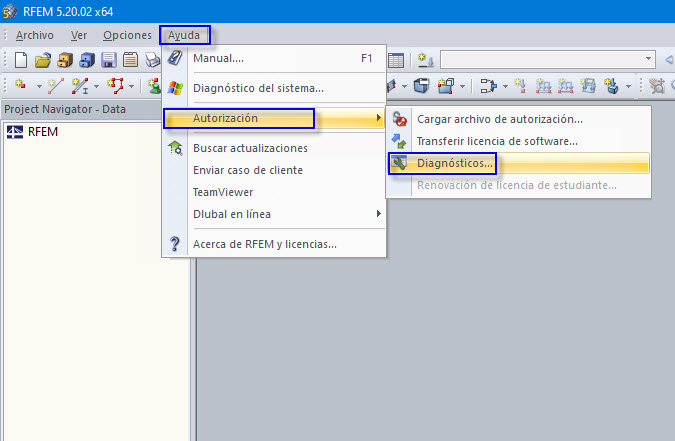Select the New Solid Load icon
675x441 pixels.
tap(611, 85)
